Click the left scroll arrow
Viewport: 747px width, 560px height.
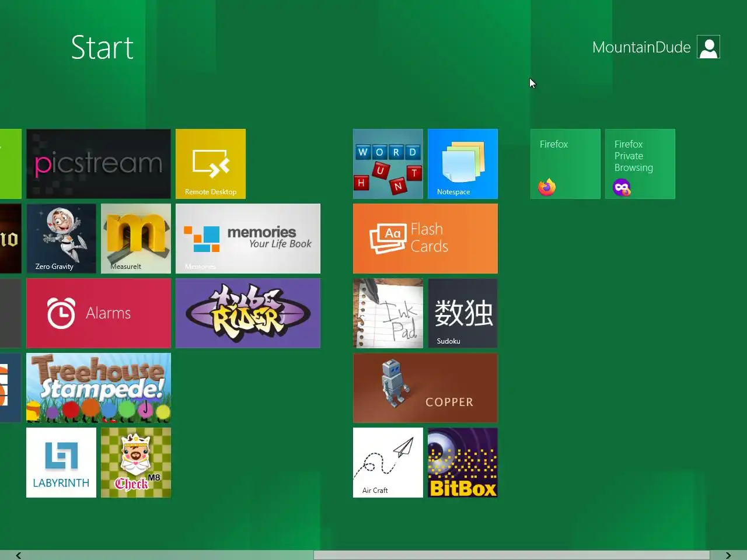tap(19, 555)
